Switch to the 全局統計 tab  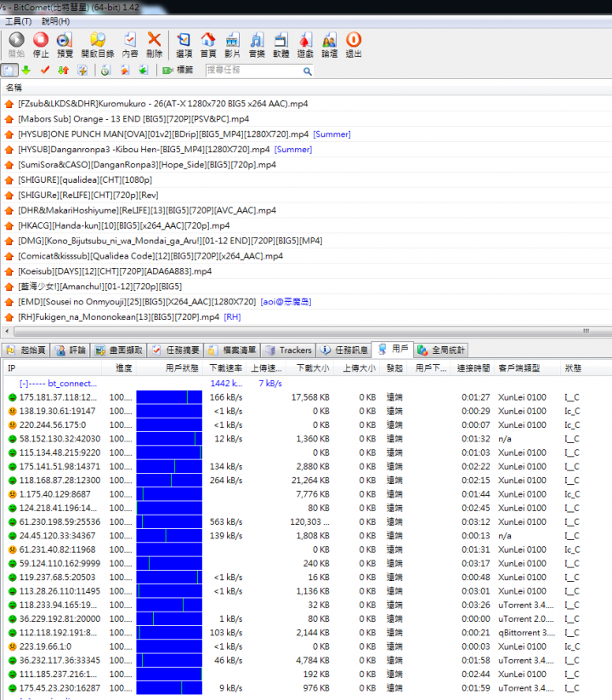point(442,350)
